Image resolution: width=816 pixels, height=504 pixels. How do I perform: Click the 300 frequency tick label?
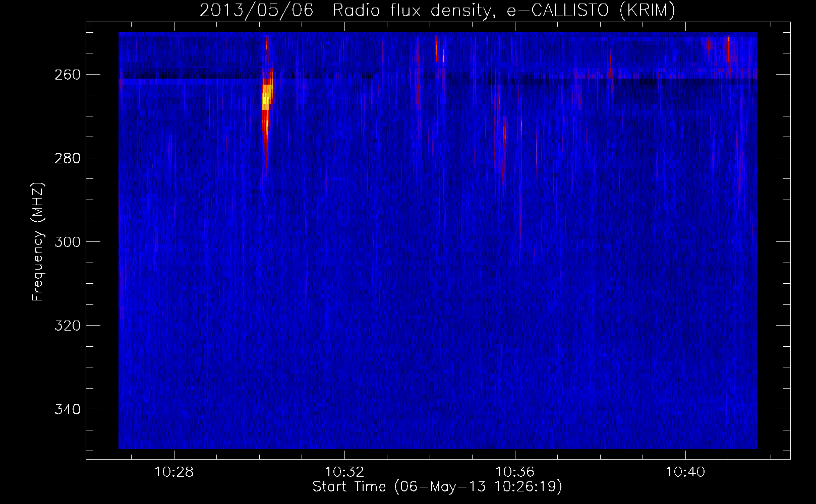click(x=67, y=242)
